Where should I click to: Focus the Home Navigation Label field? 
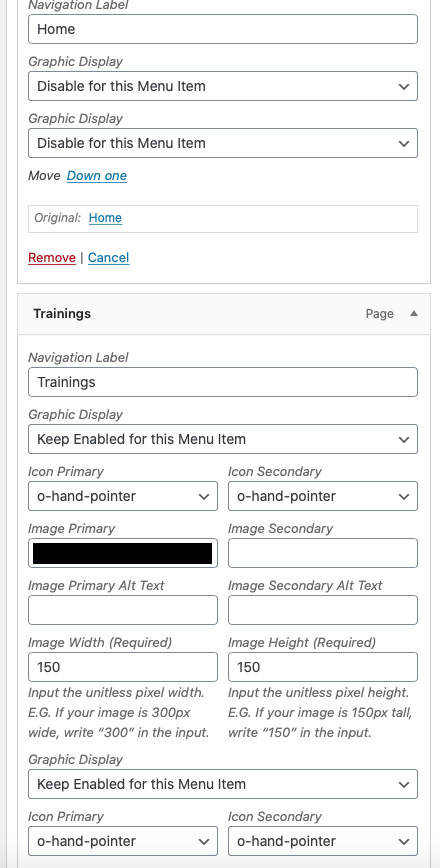223,29
